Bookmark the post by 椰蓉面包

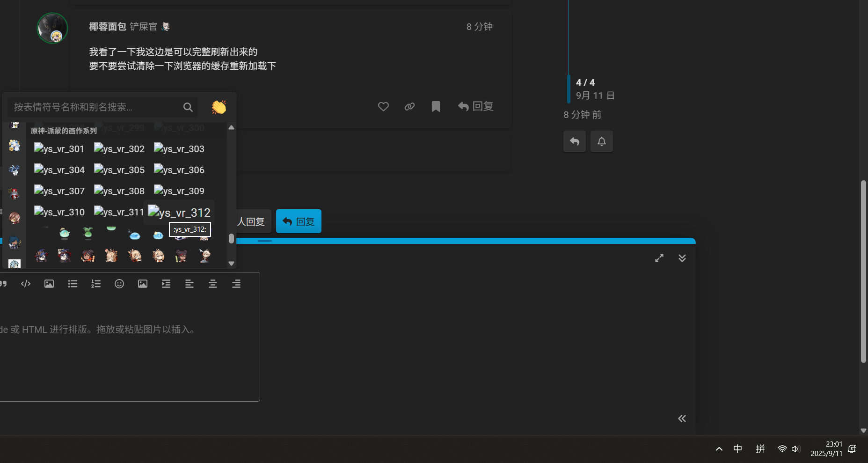[x=436, y=107]
